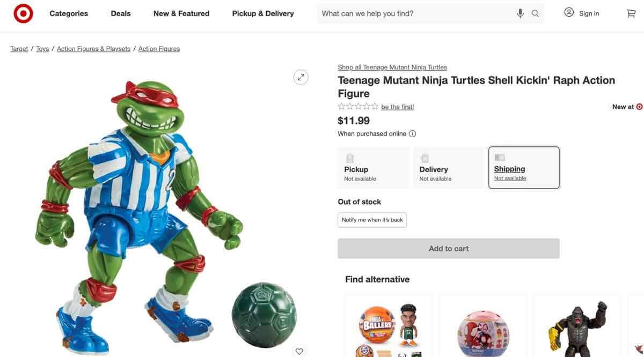Image resolution: width=644 pixels, height=357 pixels.
Task: Click 'Notify me when it's back'
Action: tap(372, 220)
